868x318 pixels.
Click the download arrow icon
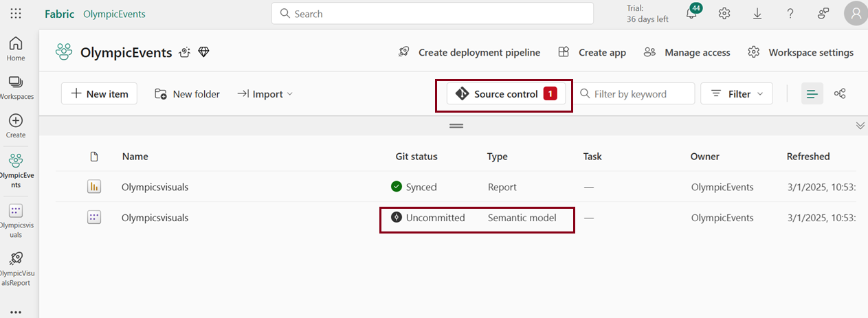(757, 14)
